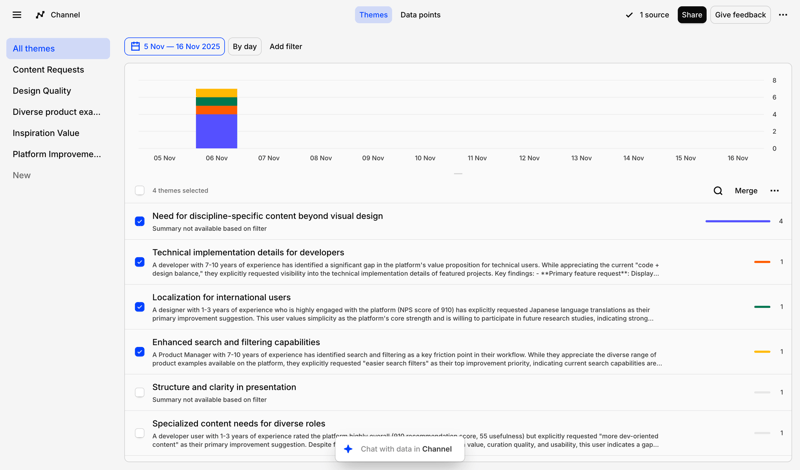Uncheck Localization for international users theme
This screenshot has width=800, height=470.
140,307
